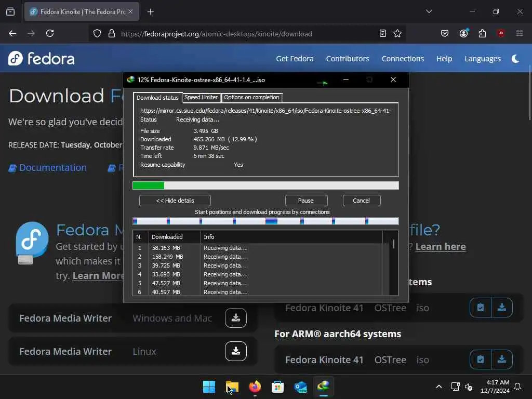
Task: Bookmark this page with star icon
Action: tap(397, 33)
